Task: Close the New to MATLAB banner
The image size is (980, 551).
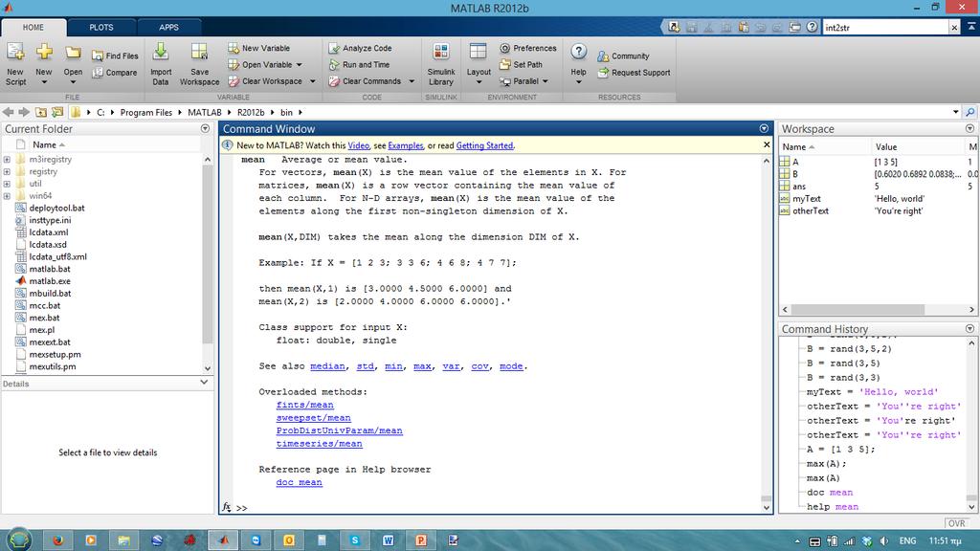Action: (767, 145)
